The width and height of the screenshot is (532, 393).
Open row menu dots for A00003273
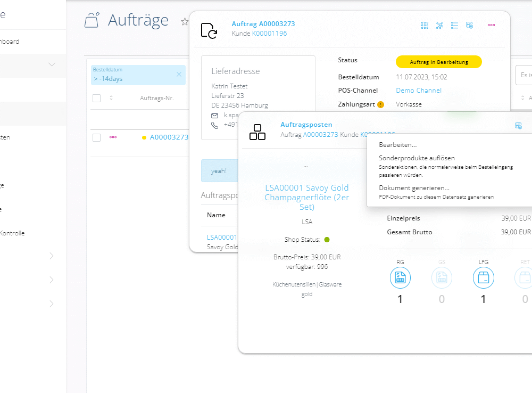(x=113, y=137)
